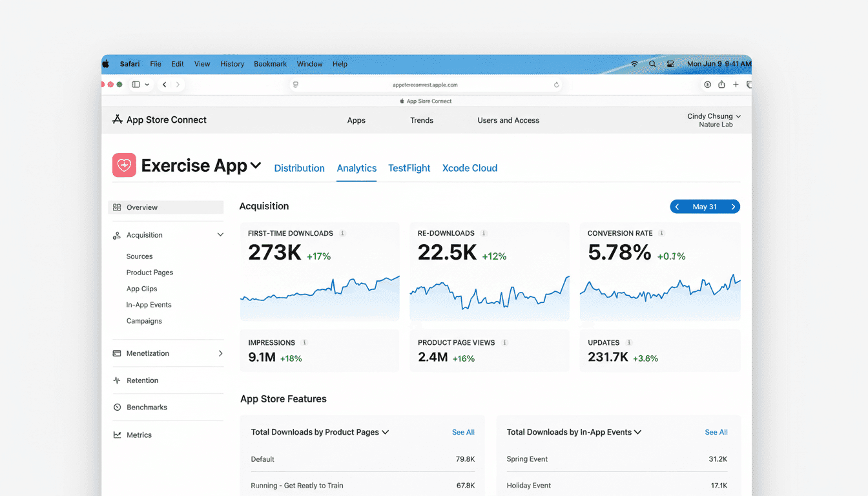This screenshot has width=868, height=496.
Task: Click the Benchmarks icon in sidebar
Action: click(x=118, y=407)
